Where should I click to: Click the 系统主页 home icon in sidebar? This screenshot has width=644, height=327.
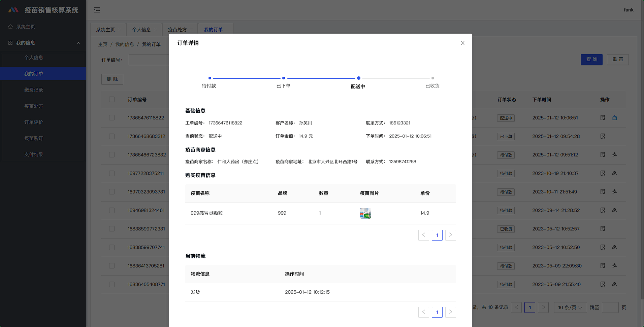(10, 27)
